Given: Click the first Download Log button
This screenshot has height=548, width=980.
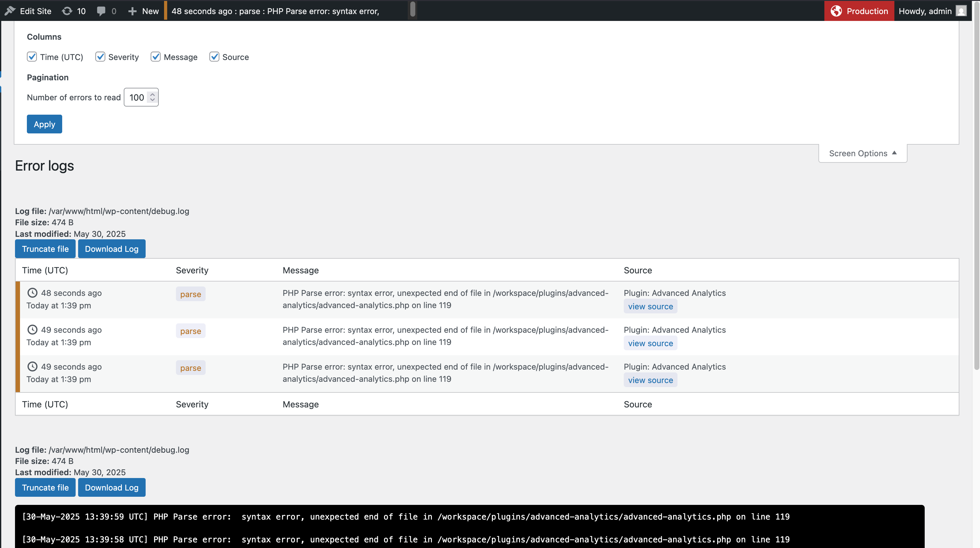Looking at the screenshot, I should (x=112, y=249).
